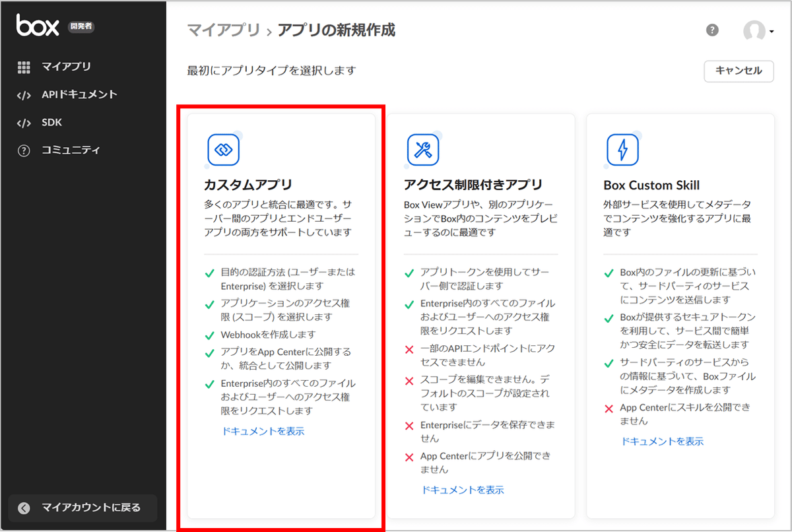Screen dimensions: 792x532
Task: Expand the account menu dropdown arrow
Action: coord(771,32)
